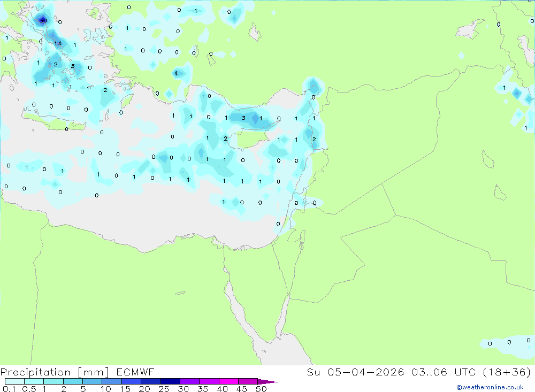Pick the 2–5 mm legend swatch
This screenshot has width=535, height=392.
[x=73, y=381]
